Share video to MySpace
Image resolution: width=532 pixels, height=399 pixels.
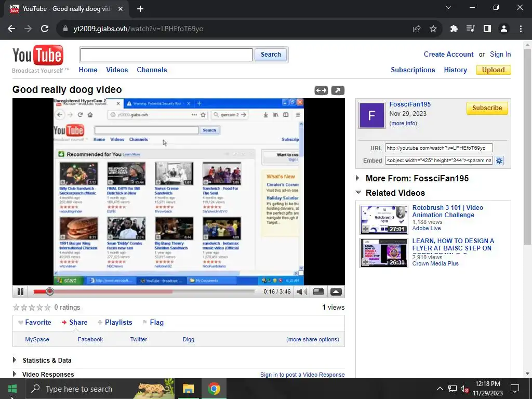coord(37,339)
